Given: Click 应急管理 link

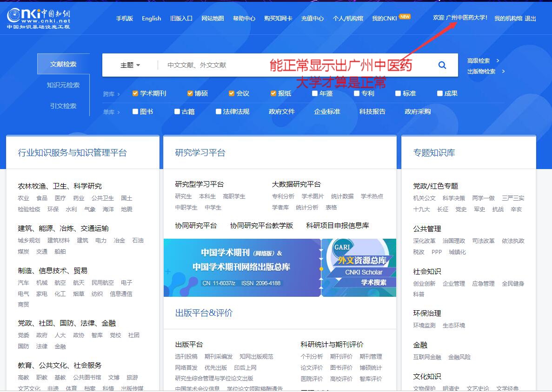Looking at the screenshot, I should (483, 283).
